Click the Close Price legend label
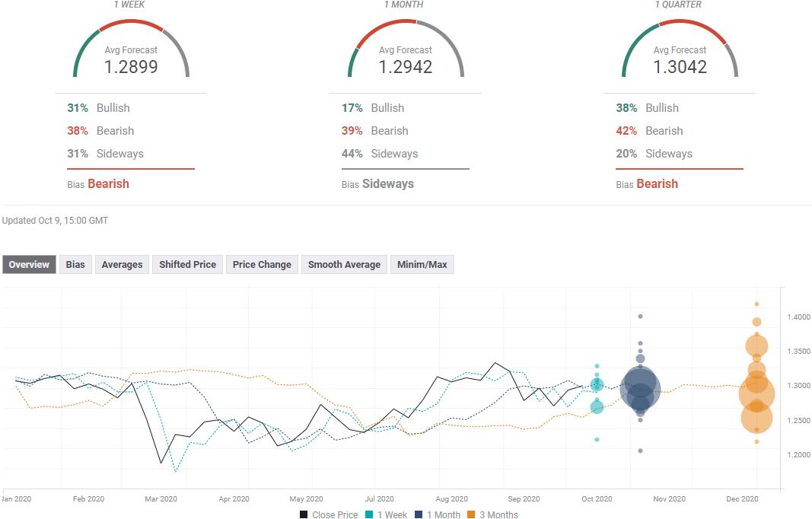Image resolution: width=812 pixels, height=519 pixels. [x=335, y=514]
